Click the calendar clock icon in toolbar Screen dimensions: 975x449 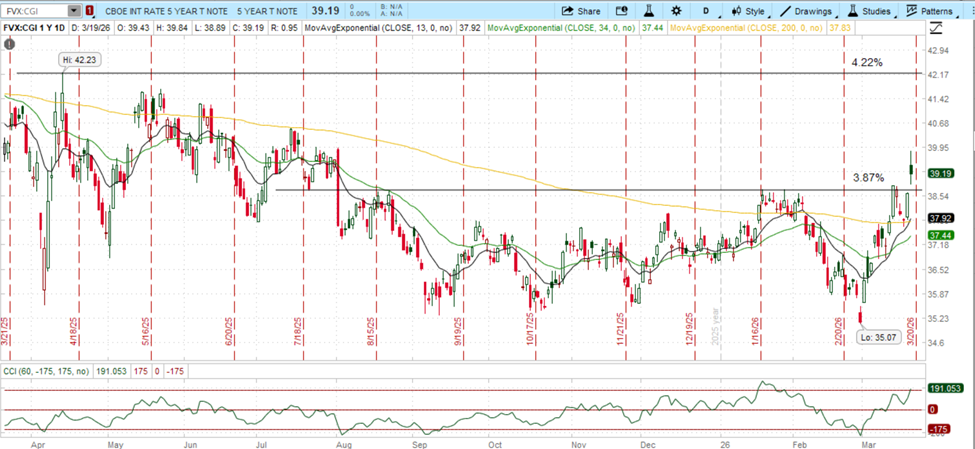pos(621,11)
